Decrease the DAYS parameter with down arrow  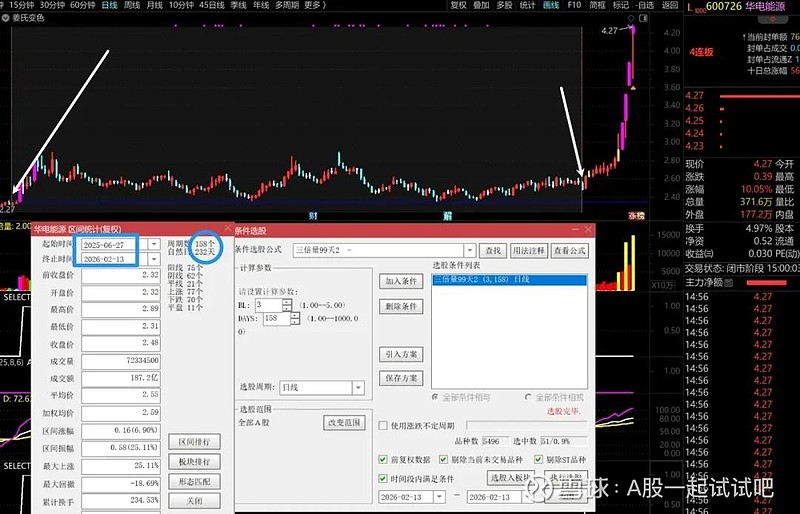(x=295, y=322)
